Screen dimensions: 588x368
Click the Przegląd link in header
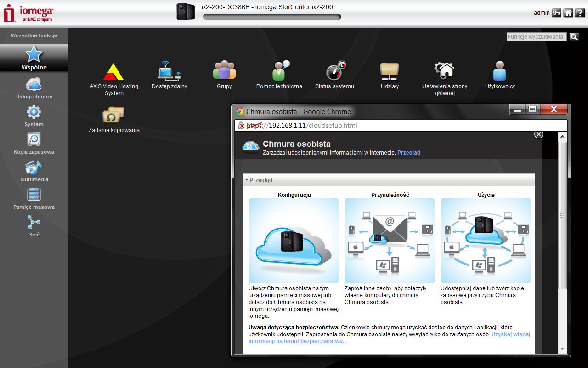(408, 153)
